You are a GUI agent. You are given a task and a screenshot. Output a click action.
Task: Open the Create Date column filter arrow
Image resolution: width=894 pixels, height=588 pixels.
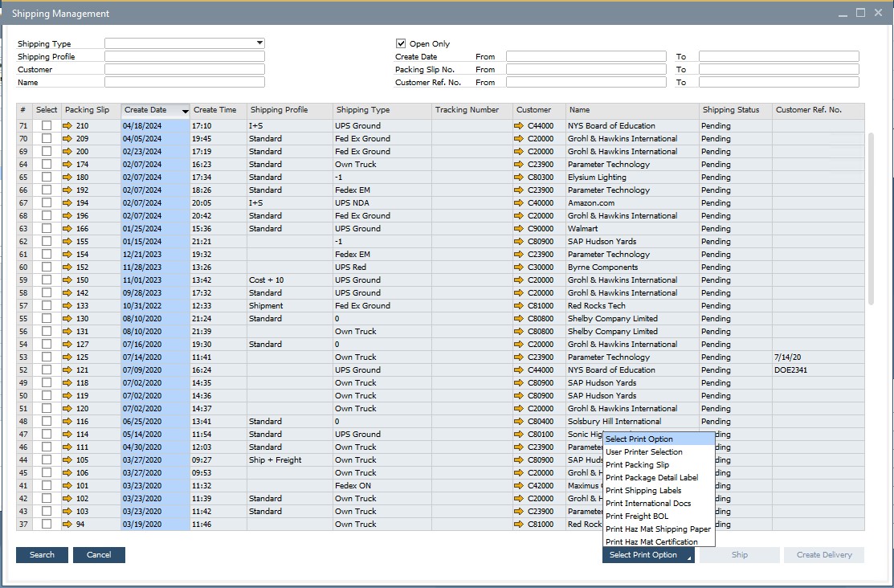tap(187, 110)
